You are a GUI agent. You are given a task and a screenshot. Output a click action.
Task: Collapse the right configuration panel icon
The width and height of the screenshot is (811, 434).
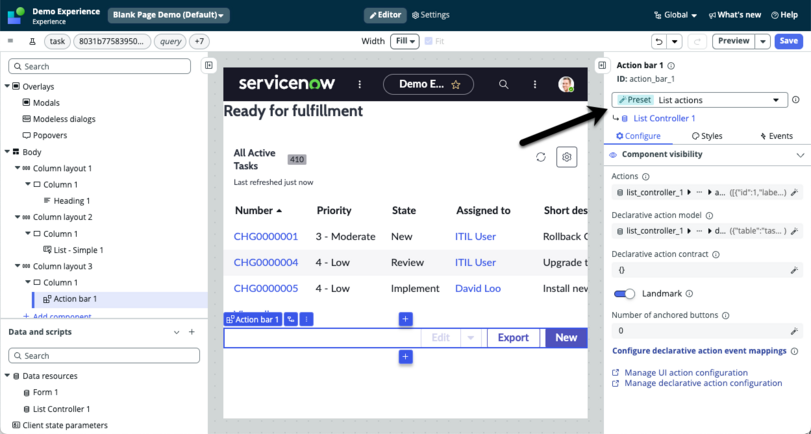click(602, 65)
